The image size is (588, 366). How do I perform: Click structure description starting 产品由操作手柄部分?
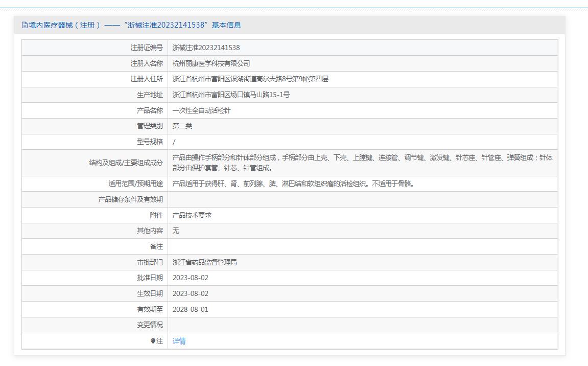click(362, 163)
